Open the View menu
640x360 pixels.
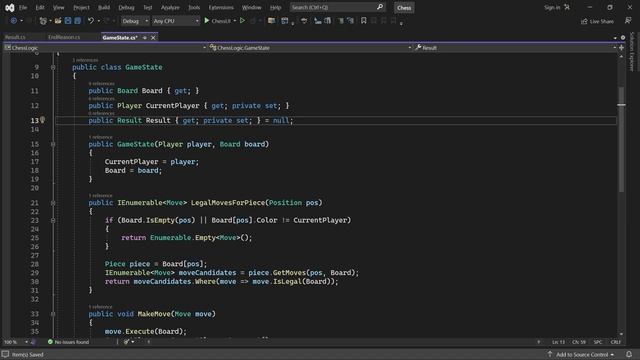coord(58,7)
